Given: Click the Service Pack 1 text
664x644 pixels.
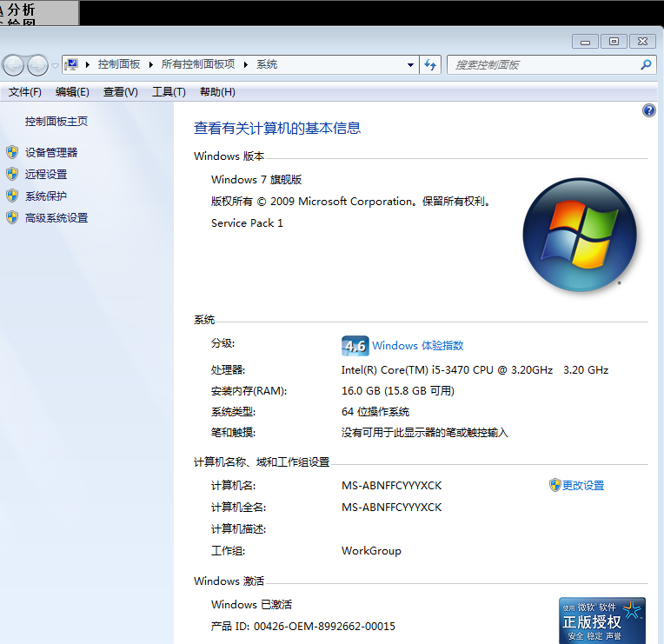Looking at the screenshot, I should 247,223.
